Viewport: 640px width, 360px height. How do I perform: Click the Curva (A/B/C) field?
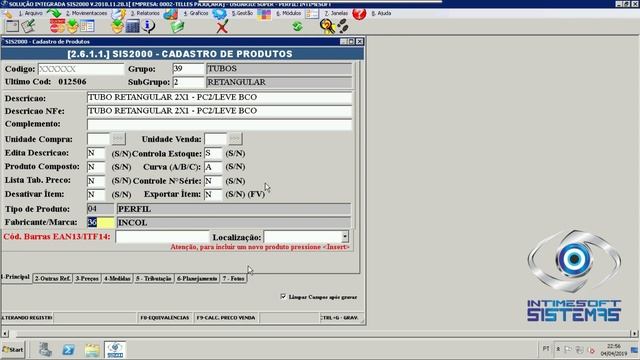pyautogui.click(x=213, y=167)
